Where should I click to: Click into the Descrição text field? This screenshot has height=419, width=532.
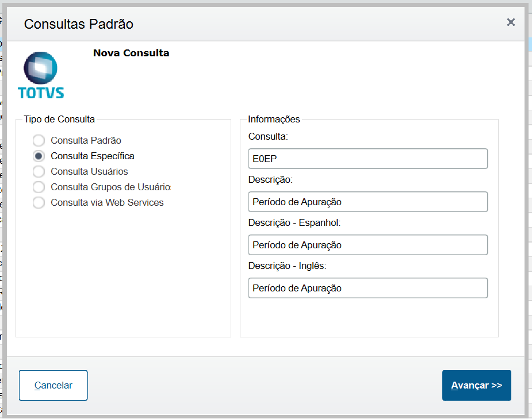[368, 202]
